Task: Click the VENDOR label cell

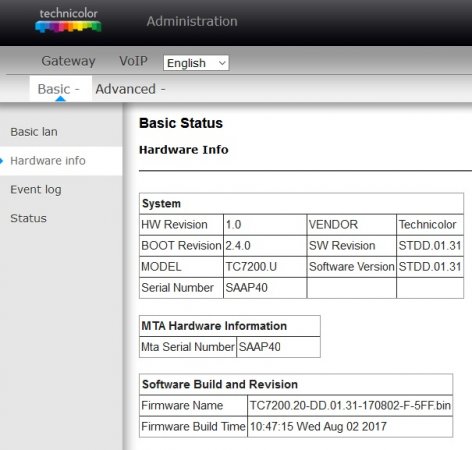Action: pos(352,225)
